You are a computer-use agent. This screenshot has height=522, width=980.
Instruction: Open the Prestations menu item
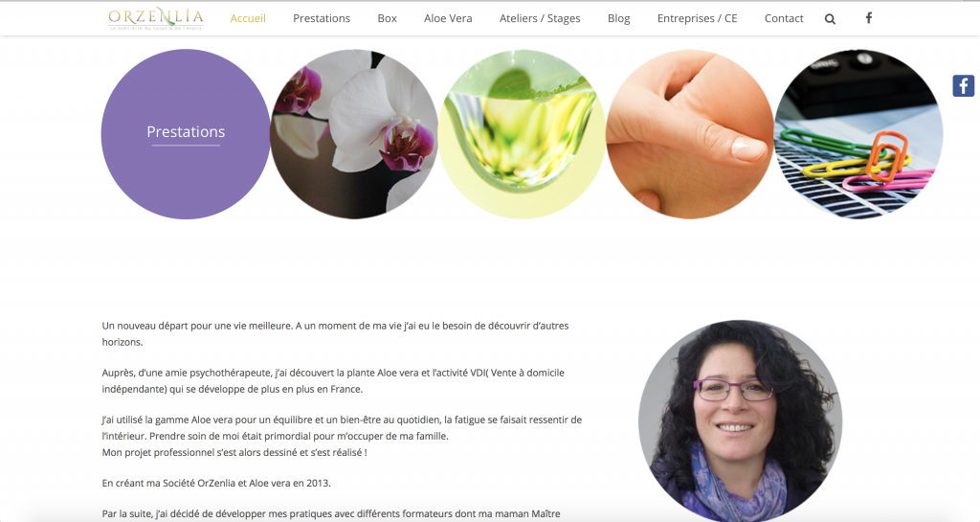[322, 18]
